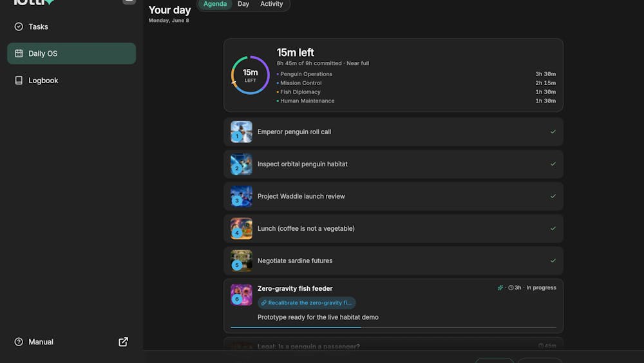Viewport: 644px width, 363px height.
Task: Click Prototype ready for the live habitat demo
Action: coord(318,317)
